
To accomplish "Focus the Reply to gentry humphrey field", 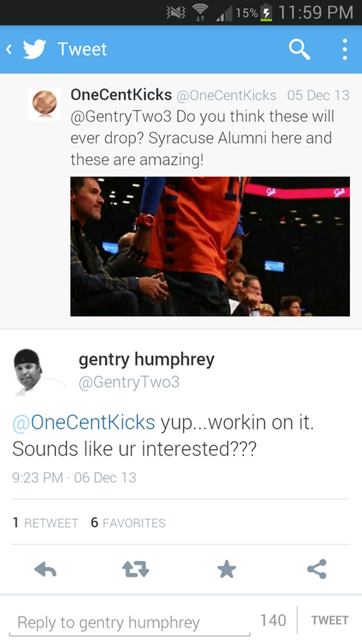I will click(129, 623).
